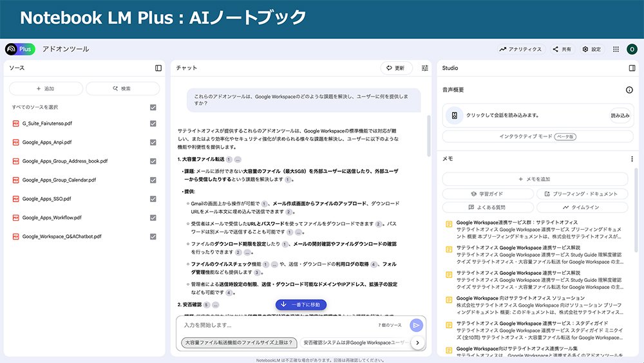Collapse the Sources panel icon
This screenshot has height=363, width=644.
click(x=158, y=68)
